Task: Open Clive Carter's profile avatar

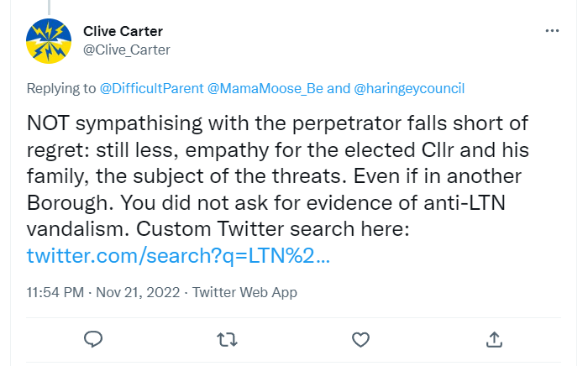Action: (x=49, y=41)
